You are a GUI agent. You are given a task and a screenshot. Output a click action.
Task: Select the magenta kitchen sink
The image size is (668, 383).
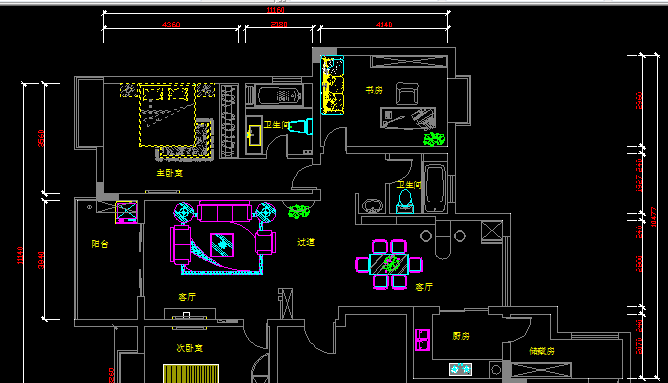[x=423, y=340]
